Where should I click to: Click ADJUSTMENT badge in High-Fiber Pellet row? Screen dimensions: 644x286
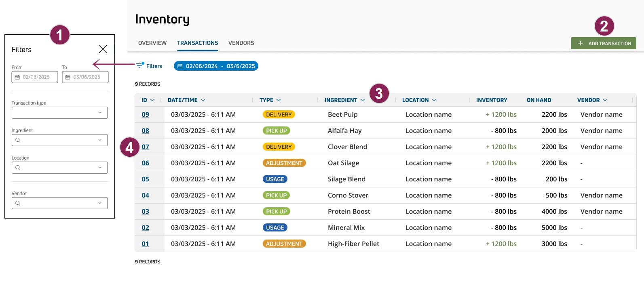(284, 244)
